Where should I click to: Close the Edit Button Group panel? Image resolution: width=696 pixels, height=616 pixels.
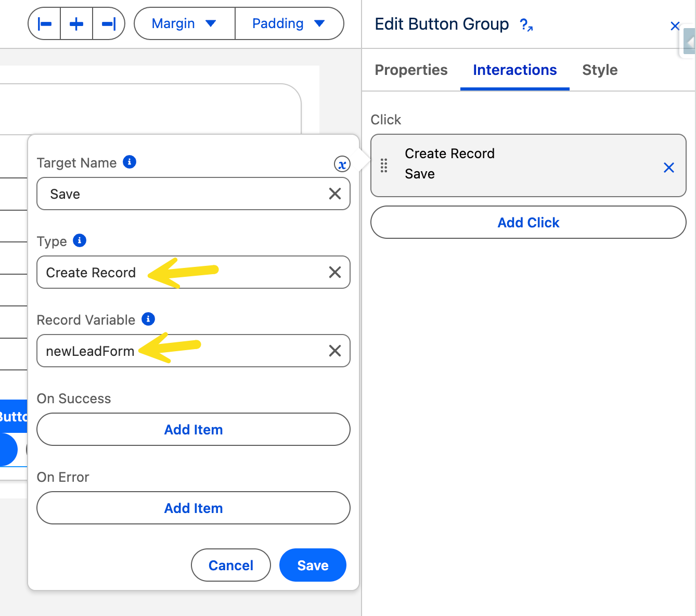coord(675,26)
